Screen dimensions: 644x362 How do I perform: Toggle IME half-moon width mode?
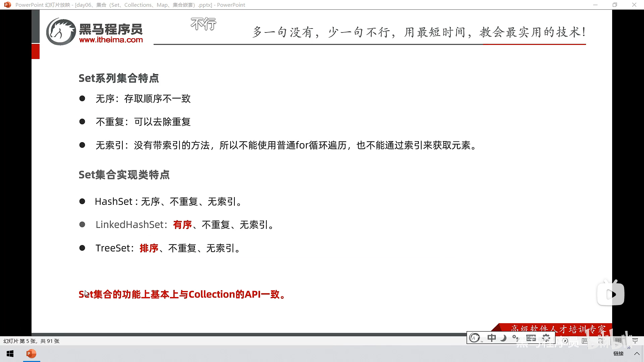pyautogui.click(x=503, y=338)
